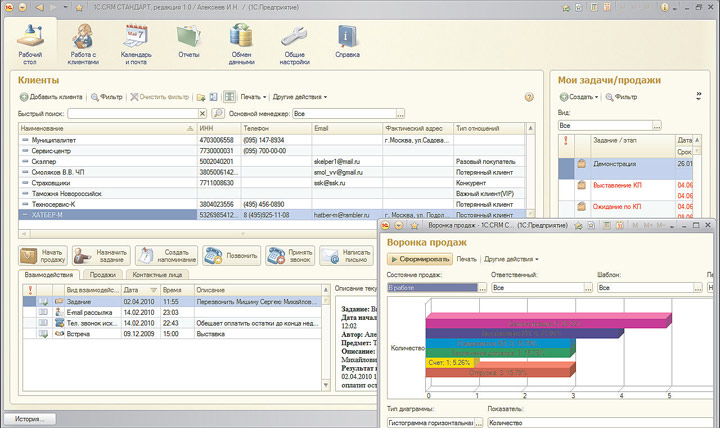Open Другие действия menu in Клиенты
The height and width of the screenshot is (428, 720).
300,97
